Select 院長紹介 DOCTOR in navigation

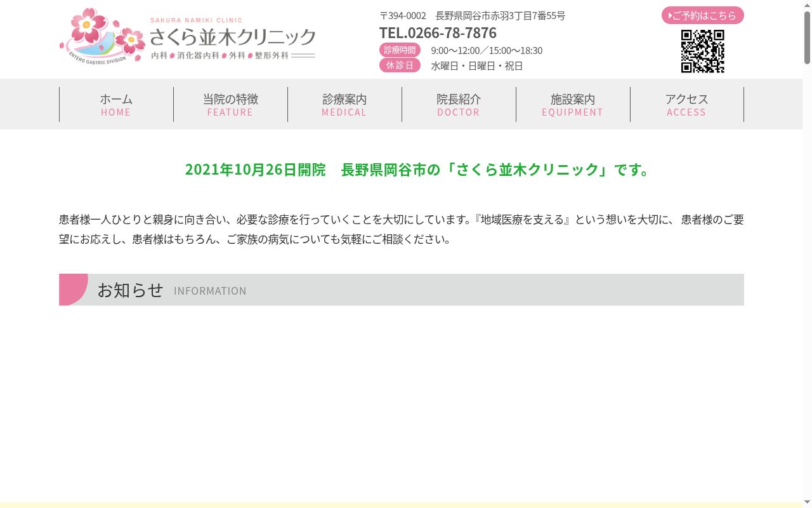pyautogui.click(x=459, y=104)
